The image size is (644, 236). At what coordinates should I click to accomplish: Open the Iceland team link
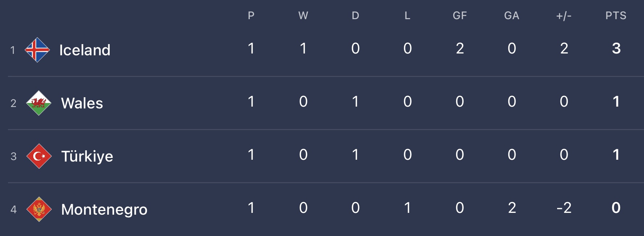click(85, 50)
